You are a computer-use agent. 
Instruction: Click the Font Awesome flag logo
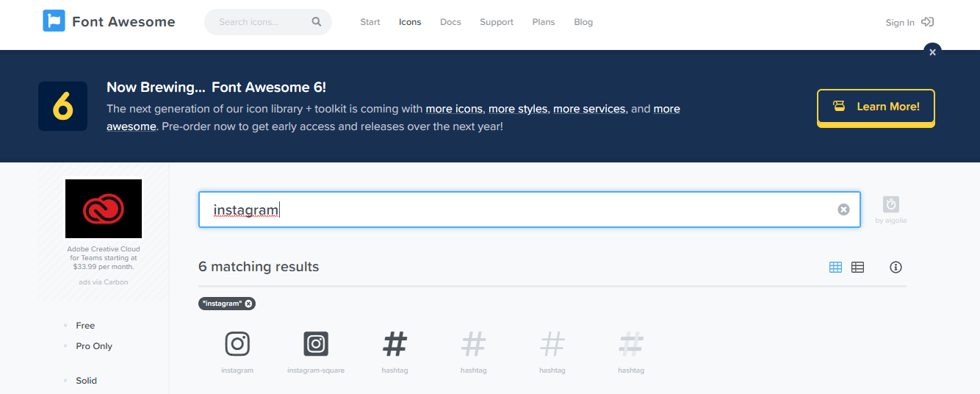[54, 21]
